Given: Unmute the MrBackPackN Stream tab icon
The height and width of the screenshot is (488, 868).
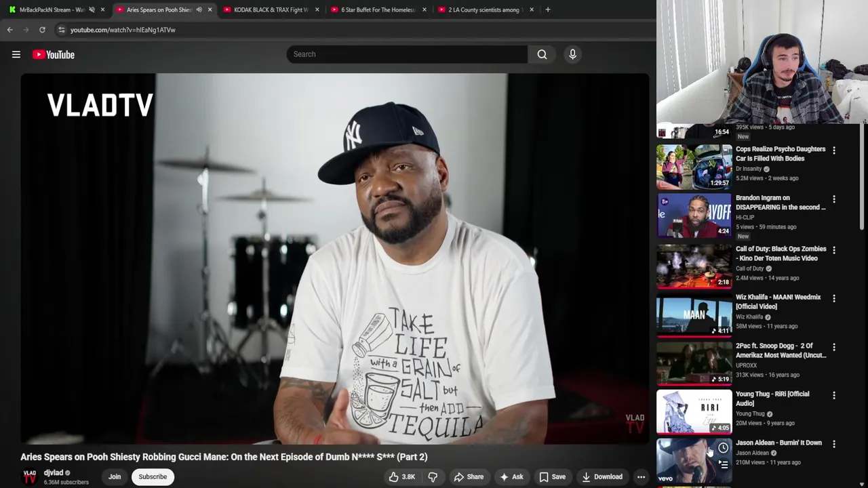Looking at the screenshot, I should (x=92, y=9).
